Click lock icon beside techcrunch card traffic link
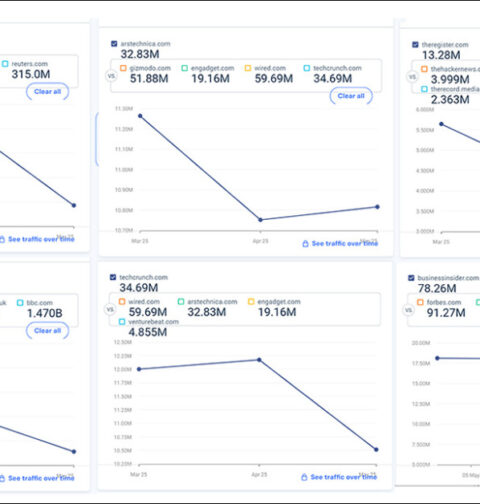The width and height of the screenshot is (480, 504). [304, 477]
